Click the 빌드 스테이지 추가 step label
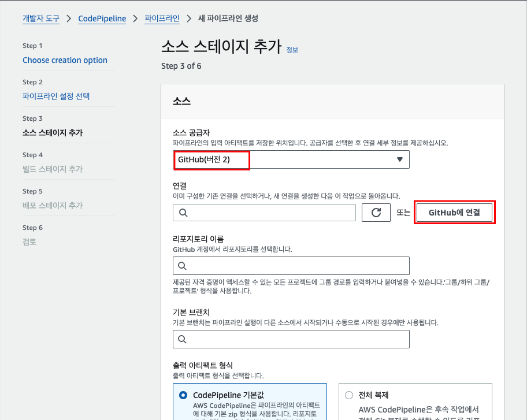527x420 pixels. pyautogui.click(x=53, y=169)
